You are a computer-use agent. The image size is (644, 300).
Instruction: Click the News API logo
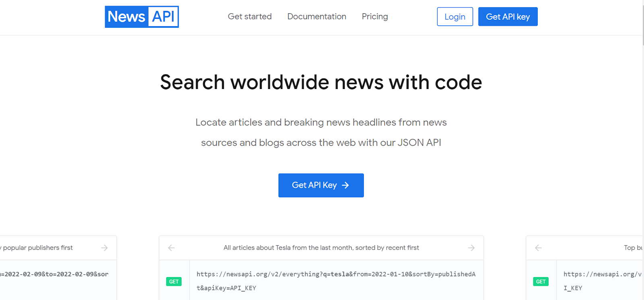tap(142, 17)
